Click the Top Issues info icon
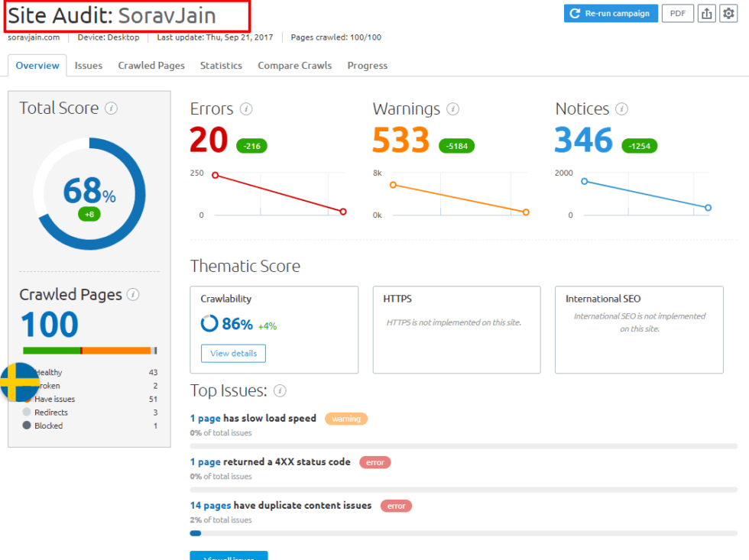 pyautogui.click(x=280, y=390)
